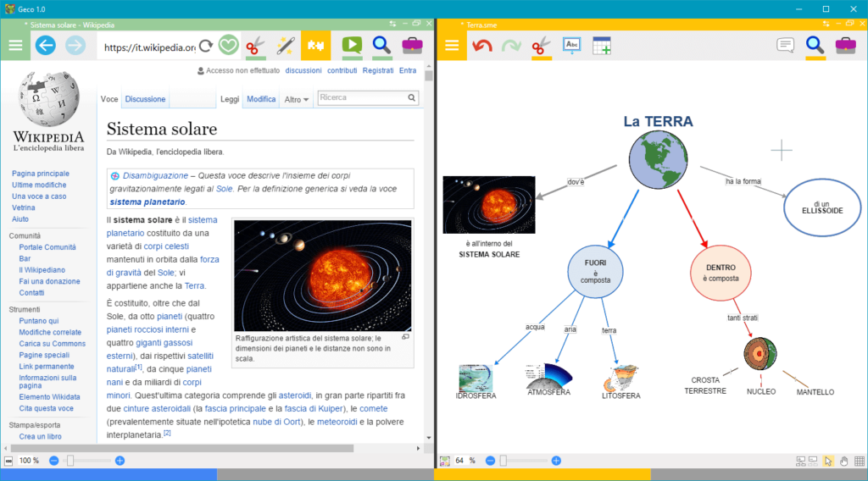The height and width of the screenshot is (481, 868).
Task: Toggle the yellow puzzle pieces button
Action: click(315, 46)
